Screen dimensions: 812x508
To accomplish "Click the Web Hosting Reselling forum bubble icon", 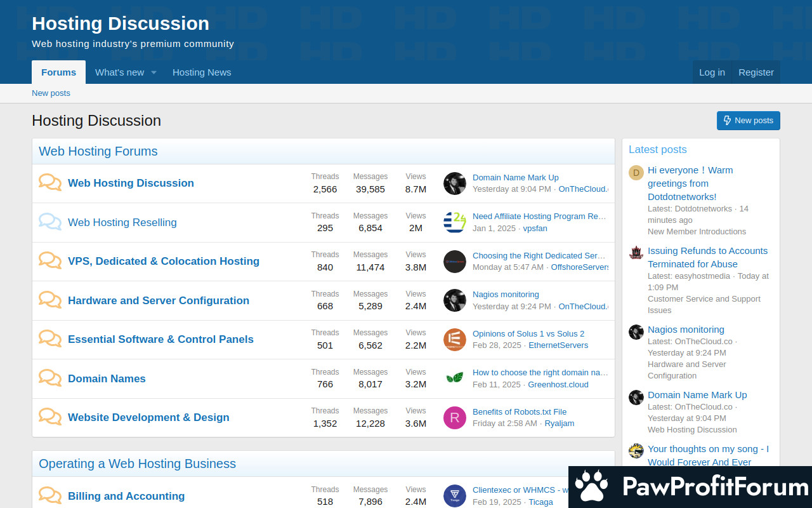I will coord(50,222).
